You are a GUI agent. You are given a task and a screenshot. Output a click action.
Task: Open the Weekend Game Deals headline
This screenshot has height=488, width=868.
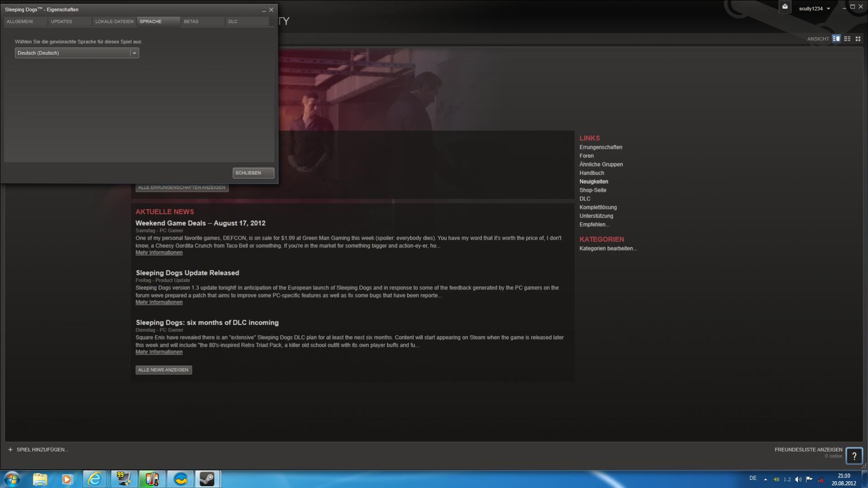pyautogui.click(x=200, y=223)
